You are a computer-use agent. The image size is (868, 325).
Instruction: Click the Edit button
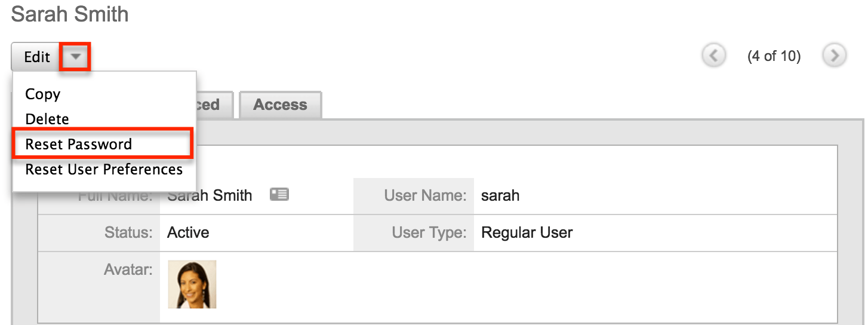point(36,57)
